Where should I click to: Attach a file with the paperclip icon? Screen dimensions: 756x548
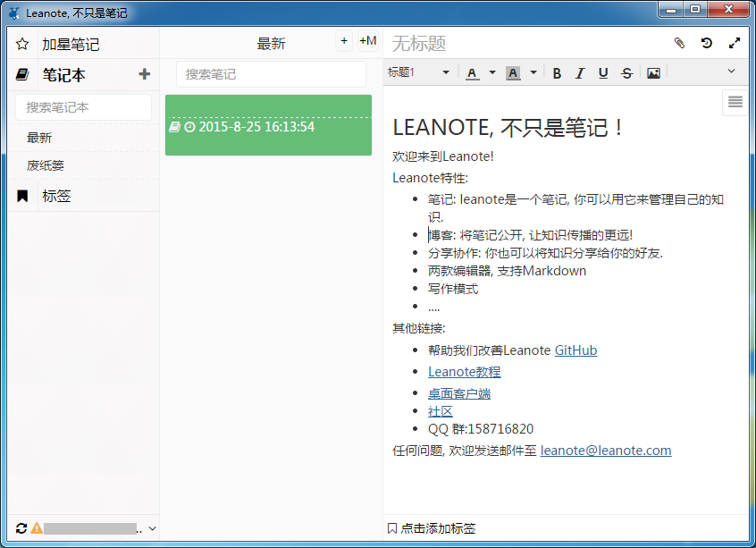[x=676, y=42]
